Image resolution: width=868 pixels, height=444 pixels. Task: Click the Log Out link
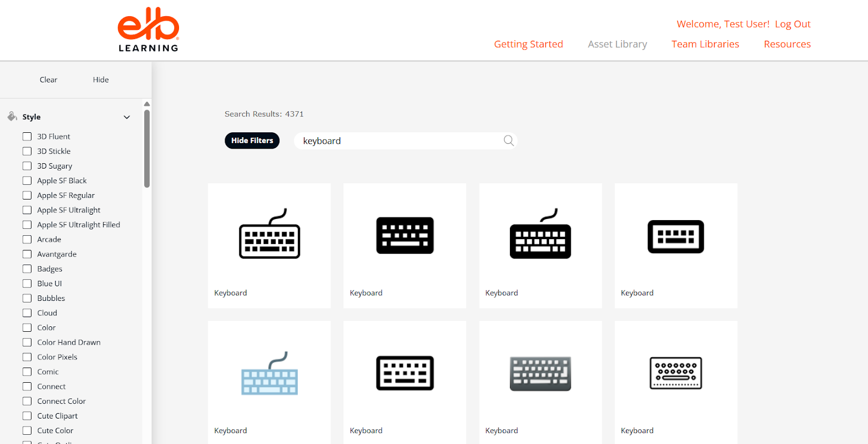[x=792, y=24]
